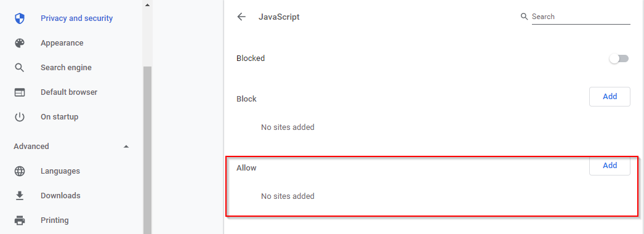
Task: Click the sidebar scroll up arrow
Action: tap(147, 5)
